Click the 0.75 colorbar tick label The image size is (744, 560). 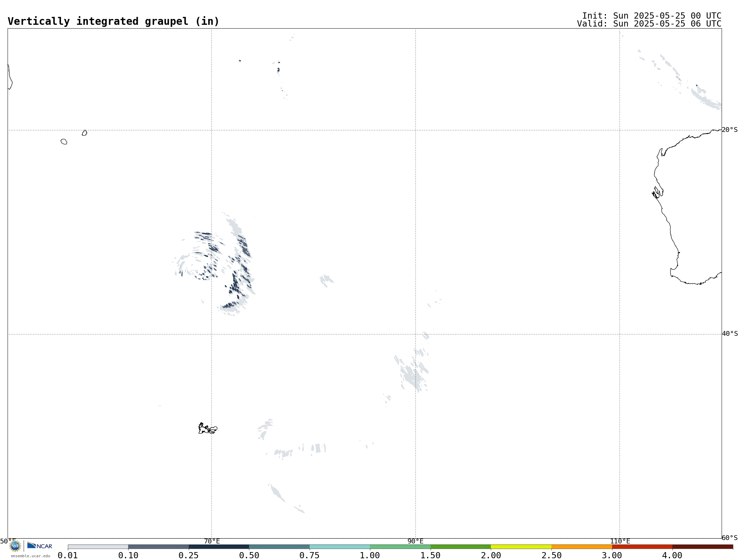(x=310, y=556)
